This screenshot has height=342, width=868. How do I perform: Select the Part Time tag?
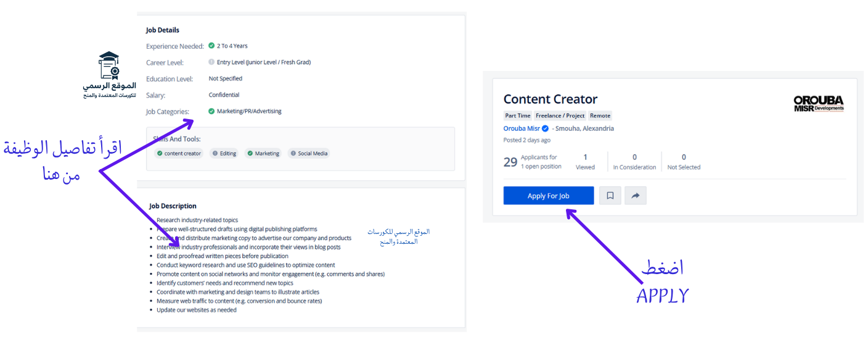(x=518, y=115)
